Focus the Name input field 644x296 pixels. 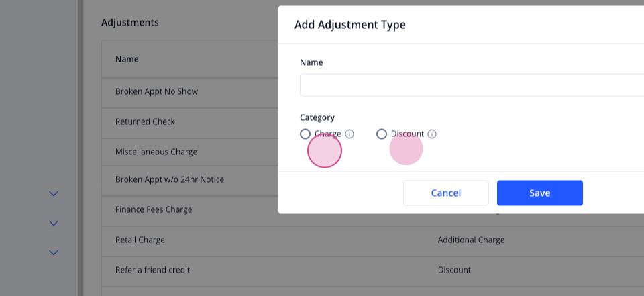click(472, 85)
